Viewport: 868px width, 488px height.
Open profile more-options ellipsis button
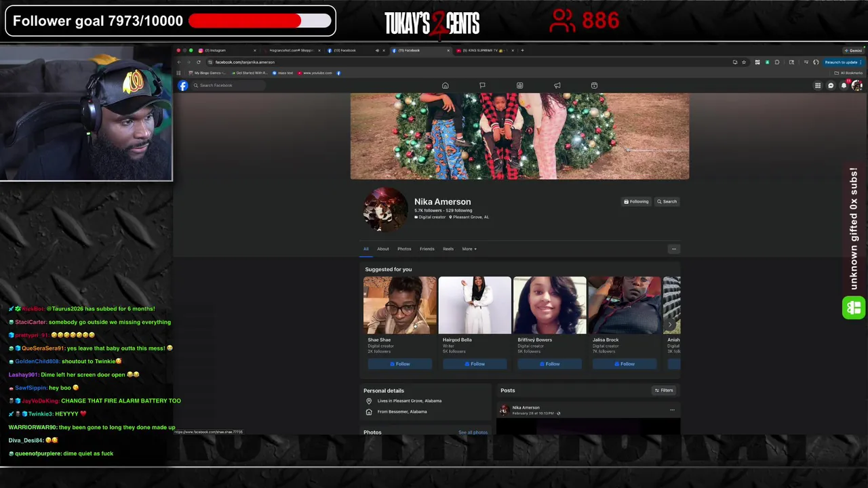(x=673, y=249)
